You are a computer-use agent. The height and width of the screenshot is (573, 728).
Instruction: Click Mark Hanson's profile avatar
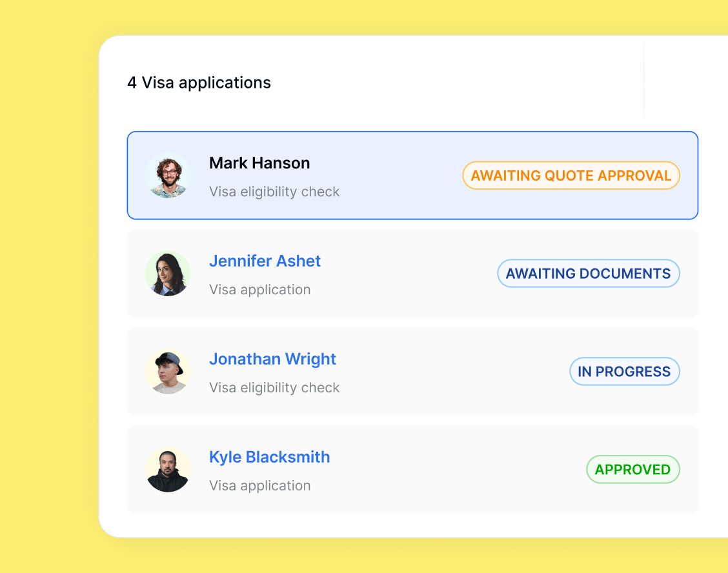tap(168, 176)
